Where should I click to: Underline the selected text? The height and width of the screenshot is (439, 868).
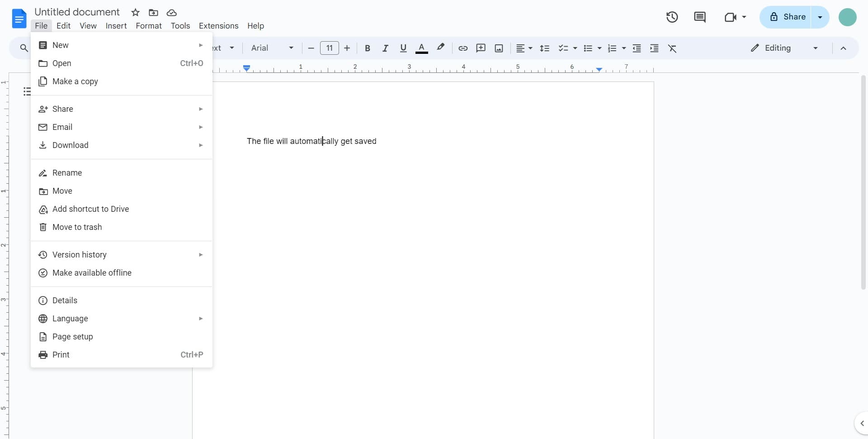click(403, 48)
